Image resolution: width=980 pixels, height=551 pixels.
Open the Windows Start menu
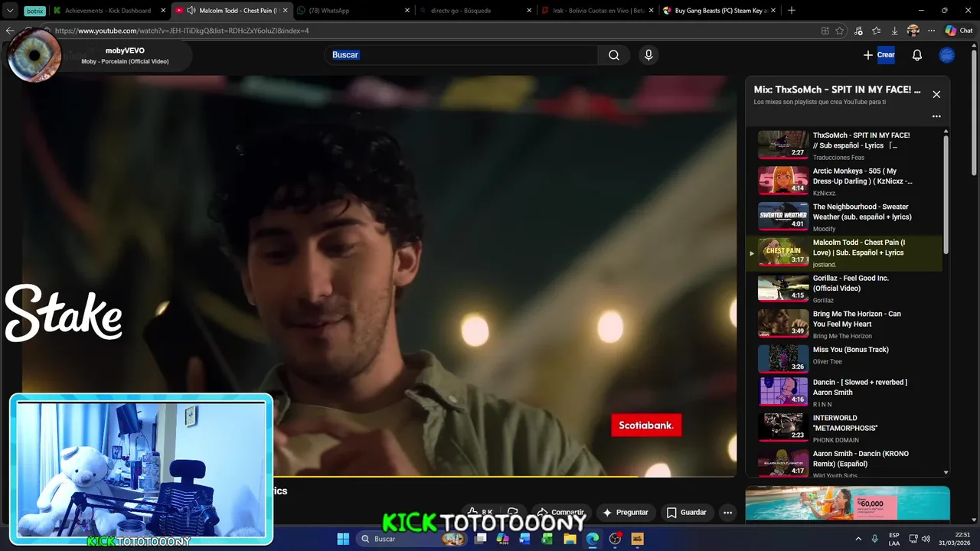[x=343, y=539]
